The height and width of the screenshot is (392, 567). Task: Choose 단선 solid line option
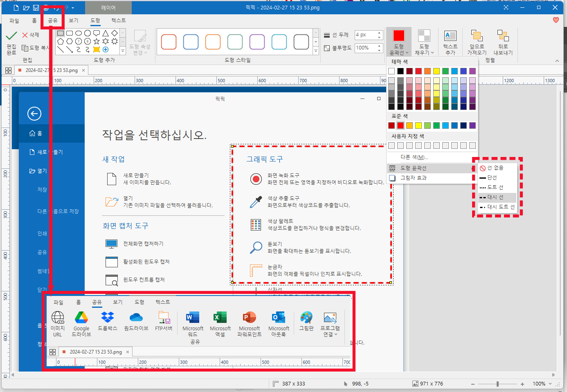[x=497, y=177]
